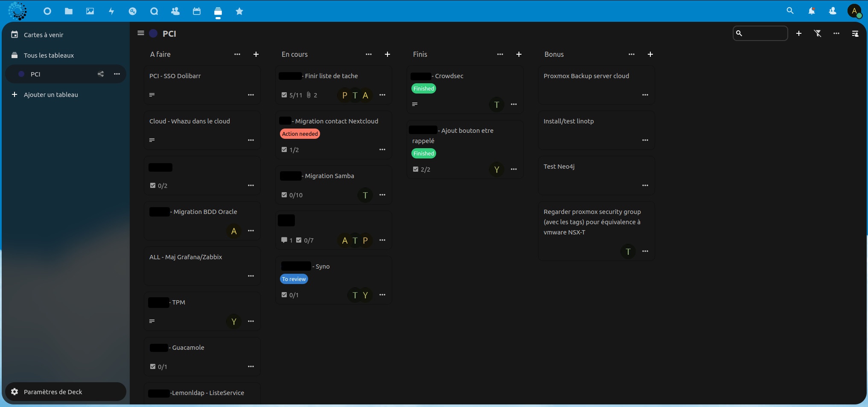The height and width of the screenshot is (407, 868).
Task: Click Y avatar on TPM card
Action: (x=234, y=322)
